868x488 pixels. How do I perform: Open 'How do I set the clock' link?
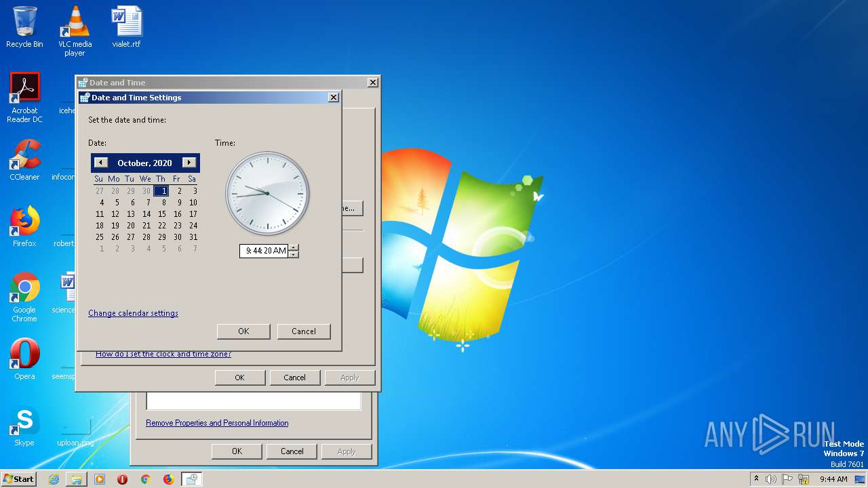(x=163, y=354)
